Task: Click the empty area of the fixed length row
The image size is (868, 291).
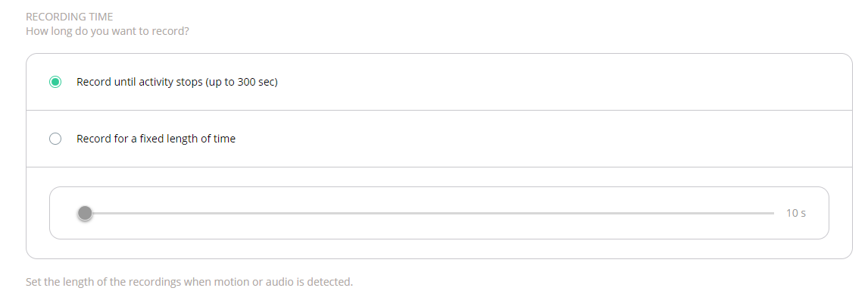Action: [x=554, y=139]
